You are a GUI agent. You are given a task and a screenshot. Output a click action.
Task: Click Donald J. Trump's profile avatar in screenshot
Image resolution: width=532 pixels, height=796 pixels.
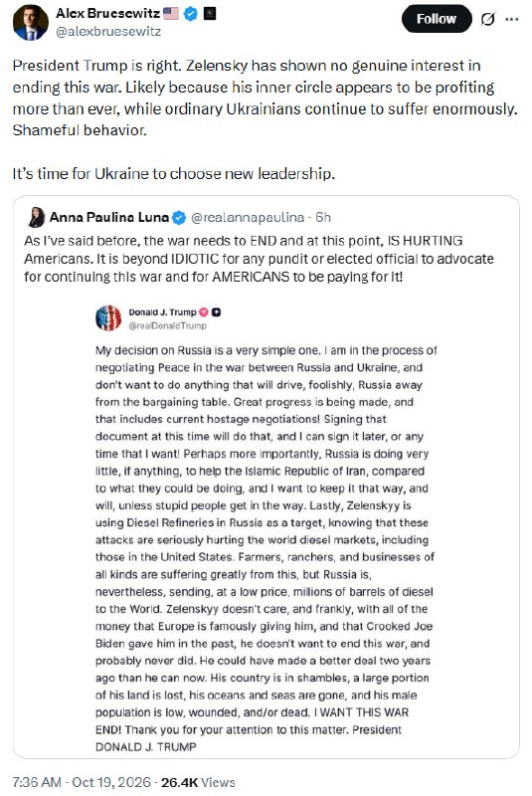click(x=108, y=317)
